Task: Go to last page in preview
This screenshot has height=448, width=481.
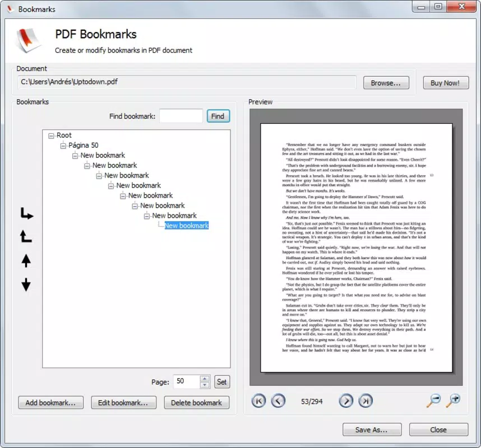Action: (366, 401)
